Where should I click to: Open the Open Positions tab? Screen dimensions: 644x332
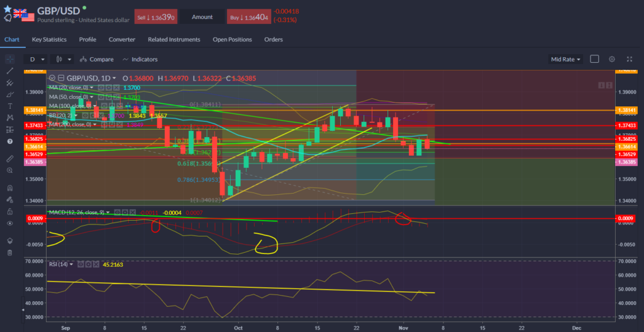[232, 40]
